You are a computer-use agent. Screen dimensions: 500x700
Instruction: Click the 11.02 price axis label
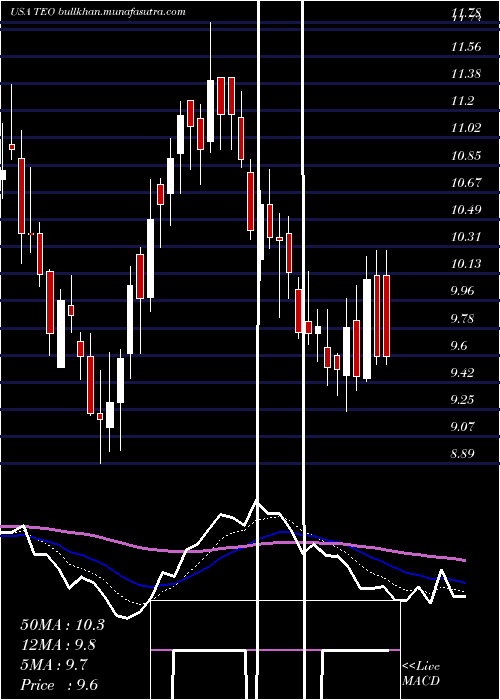[466, 128]
